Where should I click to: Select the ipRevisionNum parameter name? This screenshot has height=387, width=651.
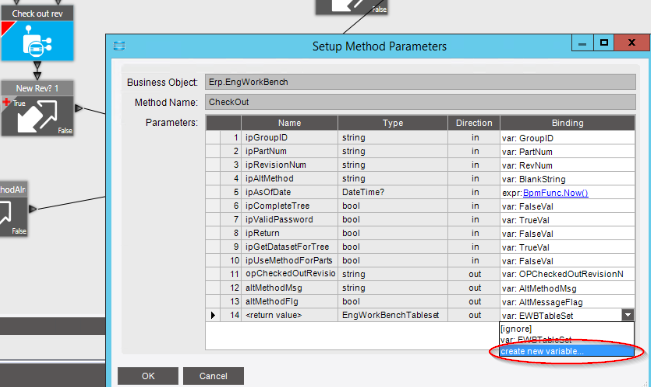point(289,165)
